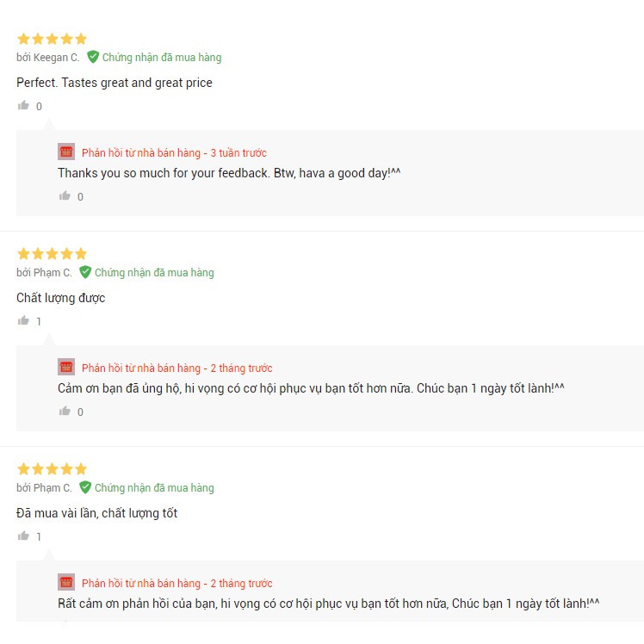The image size is (644, 644).
Task: Click star rating above "Đã mua vài lần"
Action: 52,469
